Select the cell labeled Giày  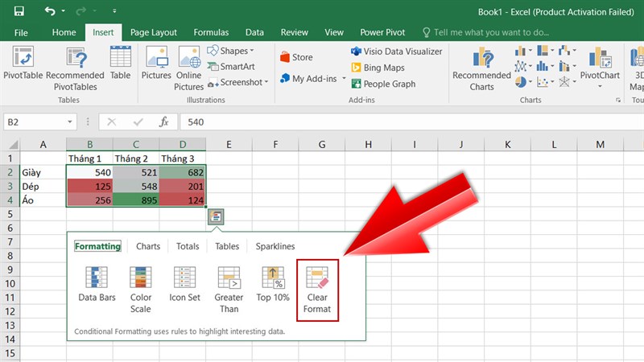pyautogui.click(x=43, y=172)
